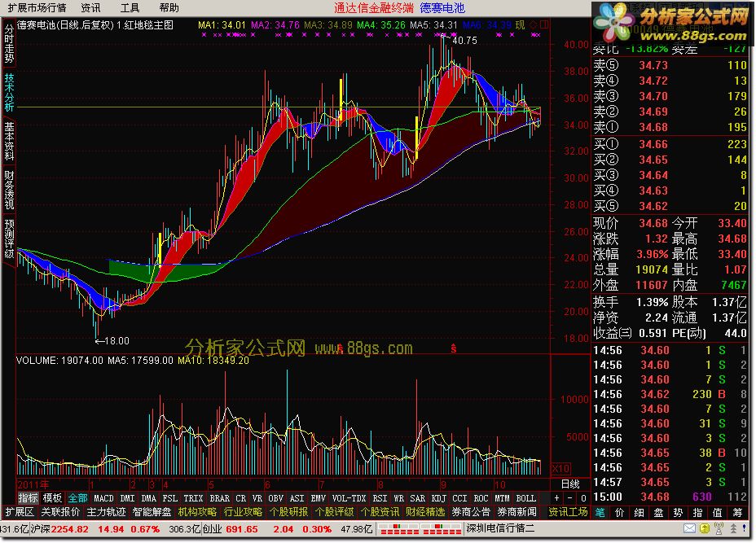Select the 指标 tab

[28, 497]
